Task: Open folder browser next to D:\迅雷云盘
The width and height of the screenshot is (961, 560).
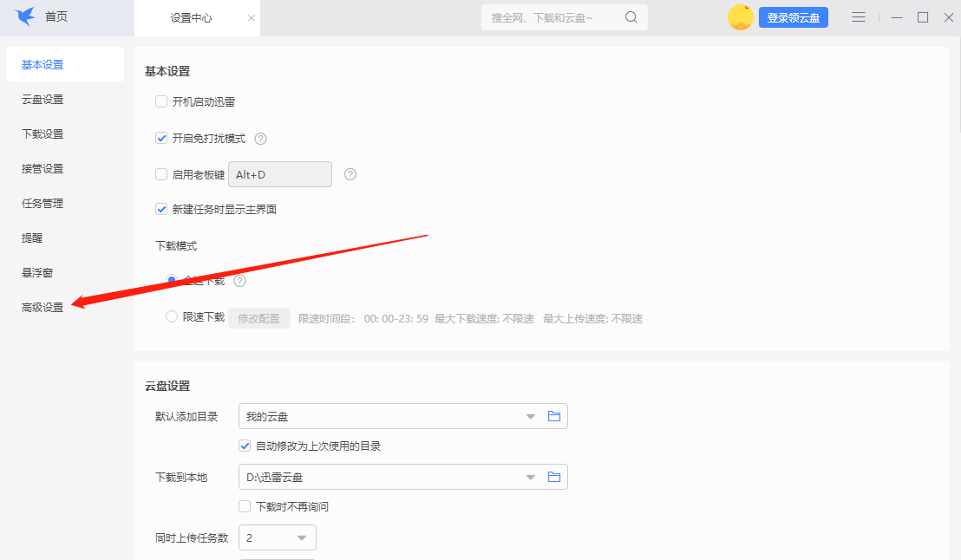Action: tap(554, 477)
